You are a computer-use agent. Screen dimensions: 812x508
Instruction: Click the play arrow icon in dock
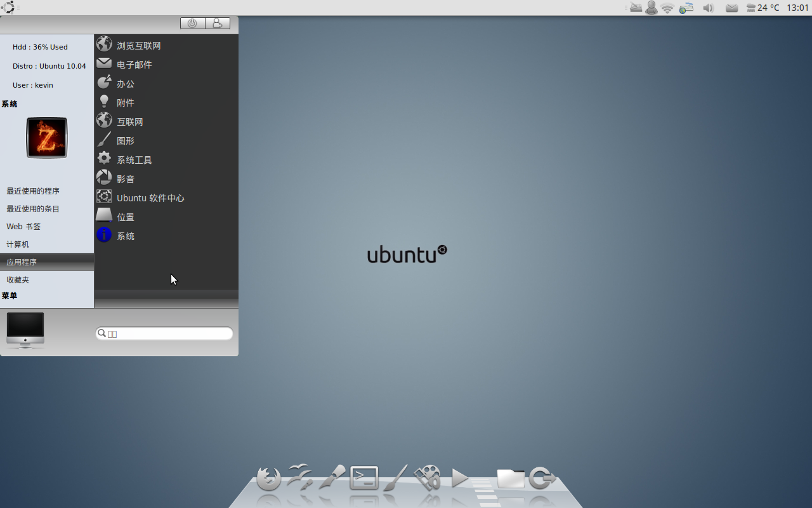[x=460, y=478]
